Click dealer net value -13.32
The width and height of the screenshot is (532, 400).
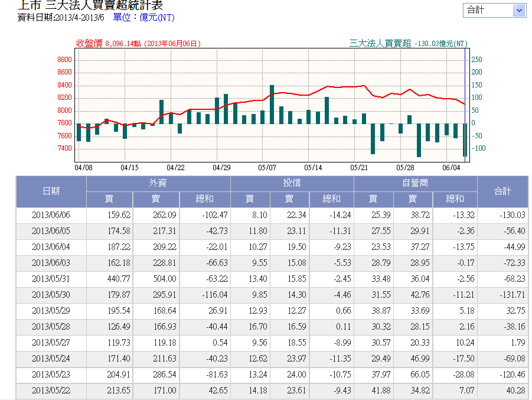click(x=464, y=215)
